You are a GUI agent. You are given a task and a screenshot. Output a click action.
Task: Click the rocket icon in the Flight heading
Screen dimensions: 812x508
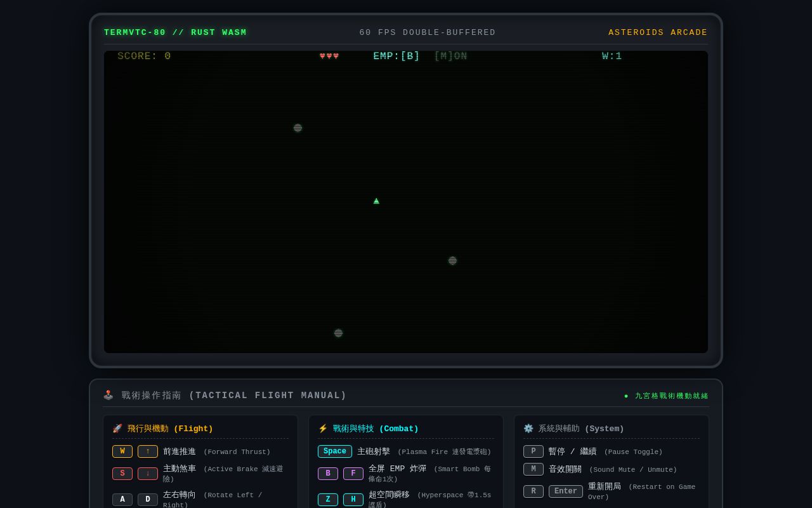[x=117, y=429]
